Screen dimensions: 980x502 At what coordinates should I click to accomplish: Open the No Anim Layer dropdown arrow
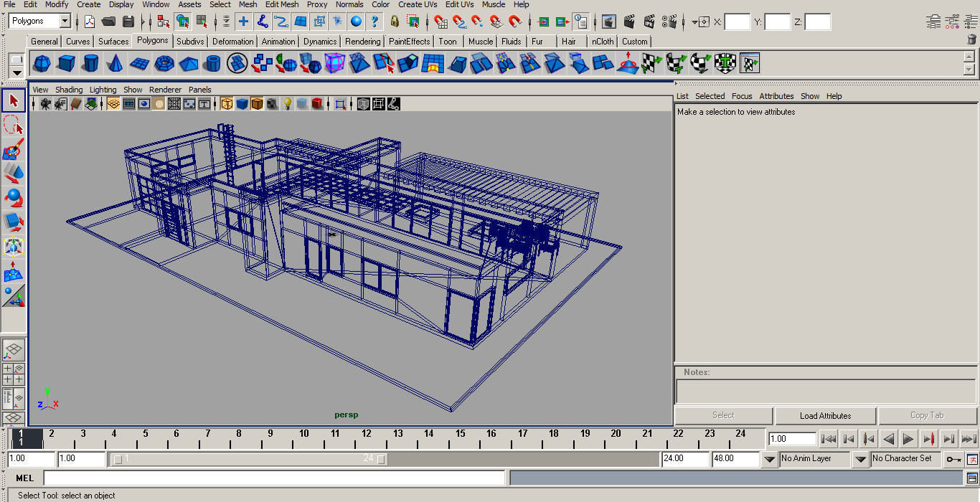(x=770, y=459)
